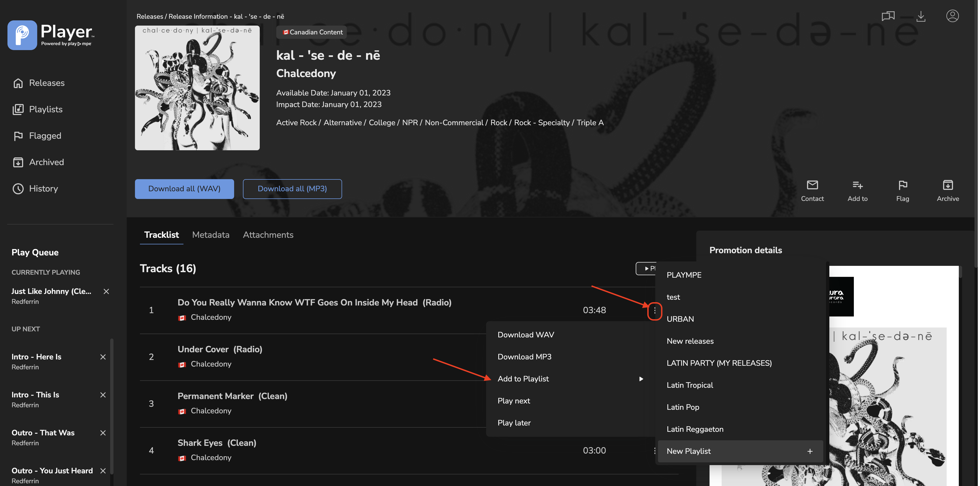Screen dimensions: 980x486
Task: Click the 03:48 duration of track 1
Action: point(594,310)
